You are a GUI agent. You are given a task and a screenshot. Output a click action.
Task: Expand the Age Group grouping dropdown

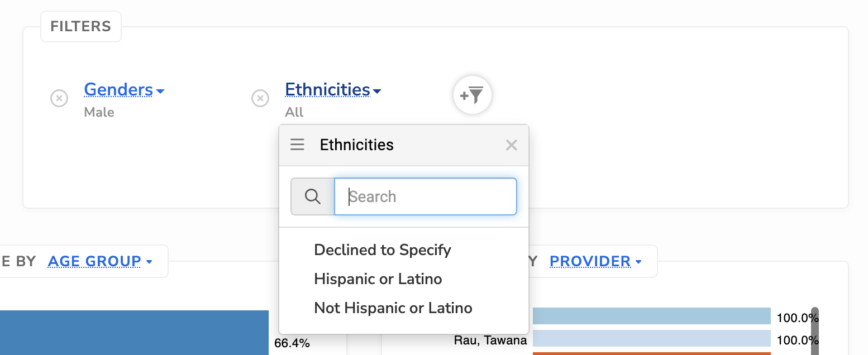pos(100,261)
